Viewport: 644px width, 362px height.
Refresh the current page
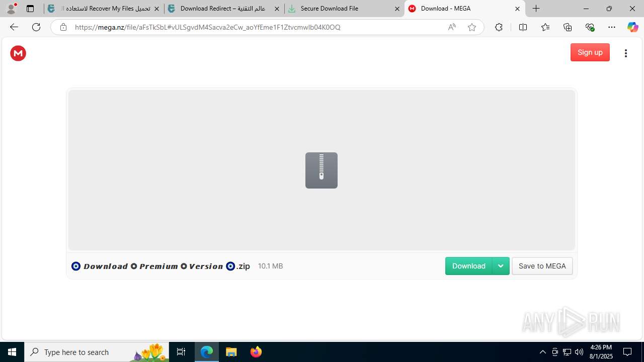tap(36, 27)
